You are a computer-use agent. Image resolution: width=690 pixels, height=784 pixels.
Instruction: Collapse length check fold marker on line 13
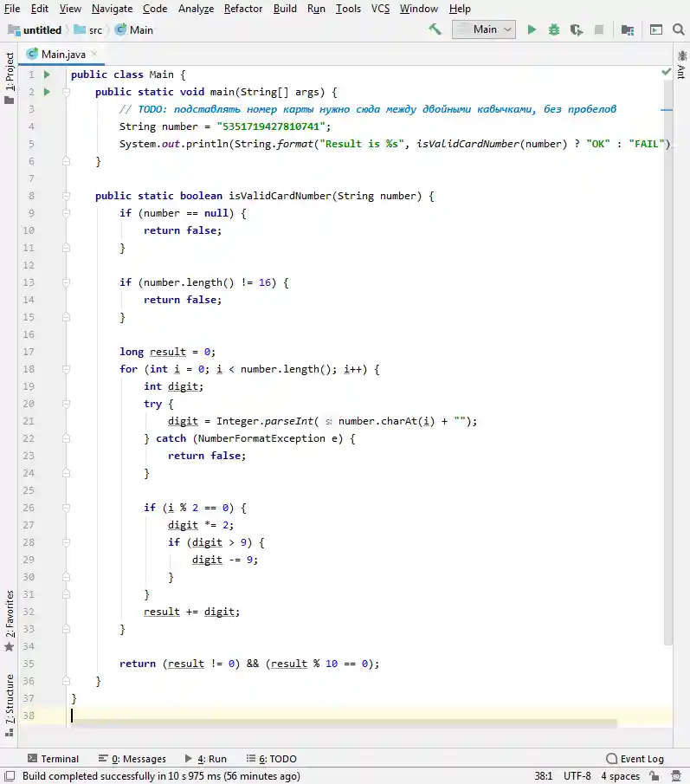[66, 282]
